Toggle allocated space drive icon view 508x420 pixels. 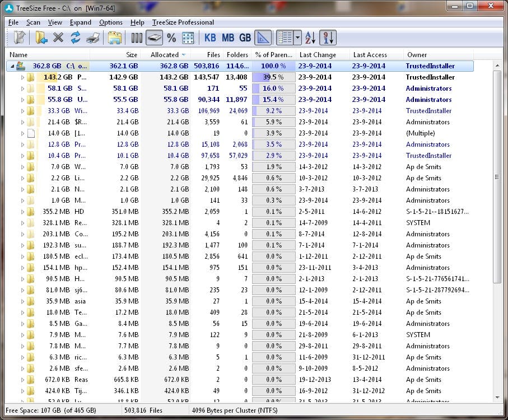pos(154,38)
